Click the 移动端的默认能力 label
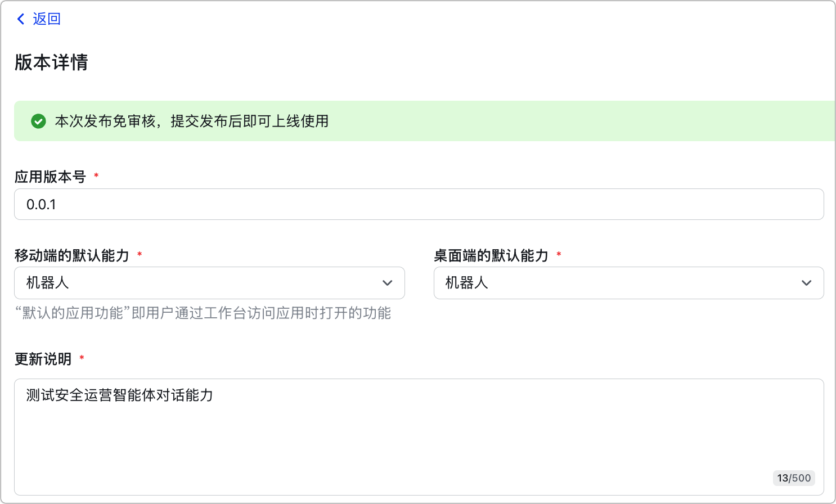Image resolution: width=836 pixels, height=504 pixels. point(72,255)
